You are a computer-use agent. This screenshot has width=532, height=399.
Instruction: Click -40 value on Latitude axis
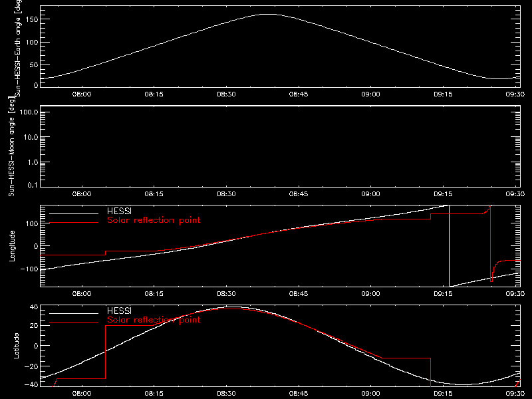[31, 385]
